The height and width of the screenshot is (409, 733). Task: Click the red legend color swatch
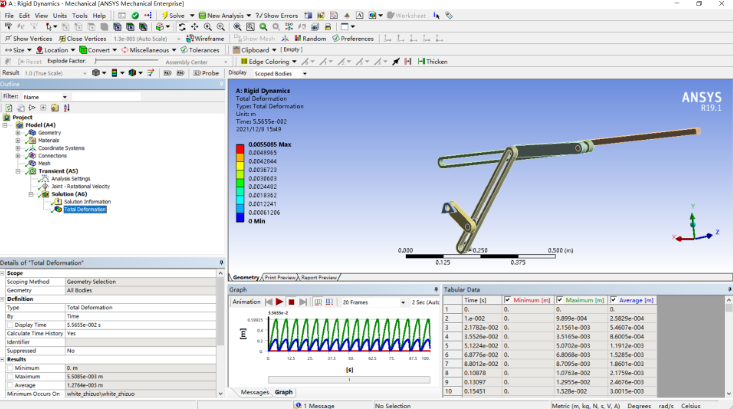(x=240, y=149)
